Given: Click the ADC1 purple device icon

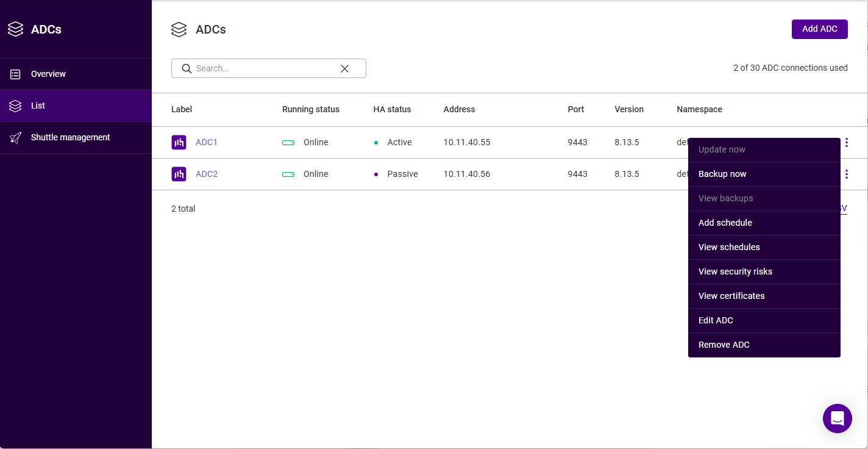Looking at the screenshot, I should point(179,142).
